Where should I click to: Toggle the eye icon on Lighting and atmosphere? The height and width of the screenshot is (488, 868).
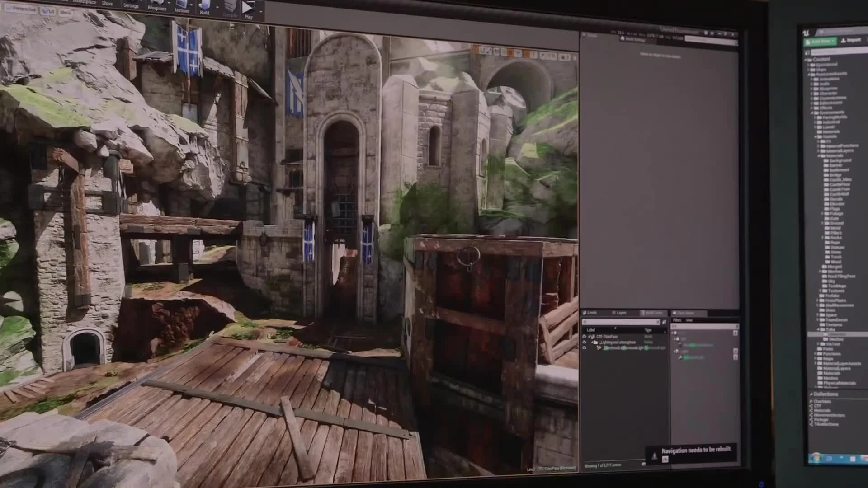point(585,342)
